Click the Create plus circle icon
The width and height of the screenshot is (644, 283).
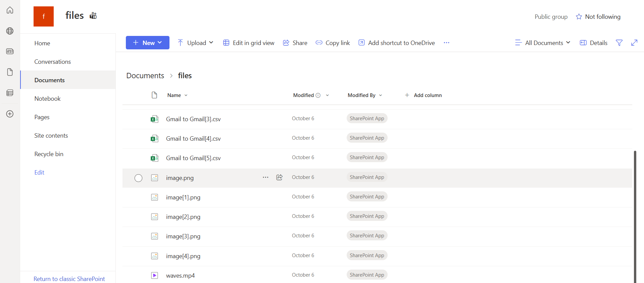pos(10,114)
